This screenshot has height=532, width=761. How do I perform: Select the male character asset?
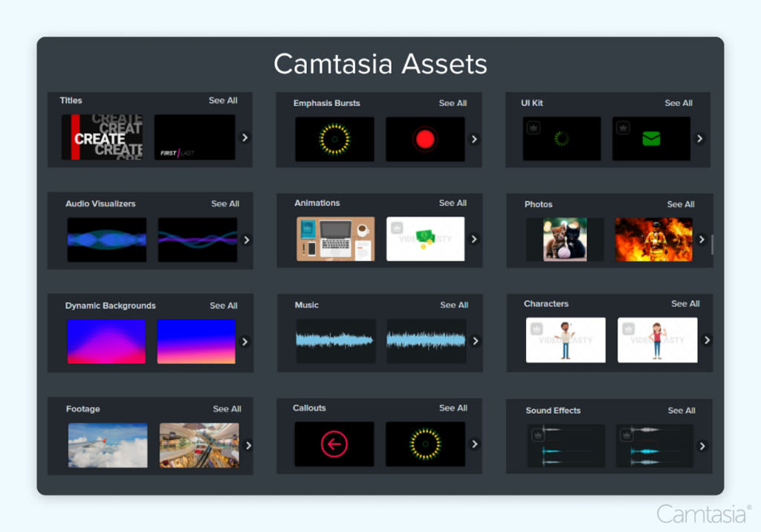tap(566, 340)
